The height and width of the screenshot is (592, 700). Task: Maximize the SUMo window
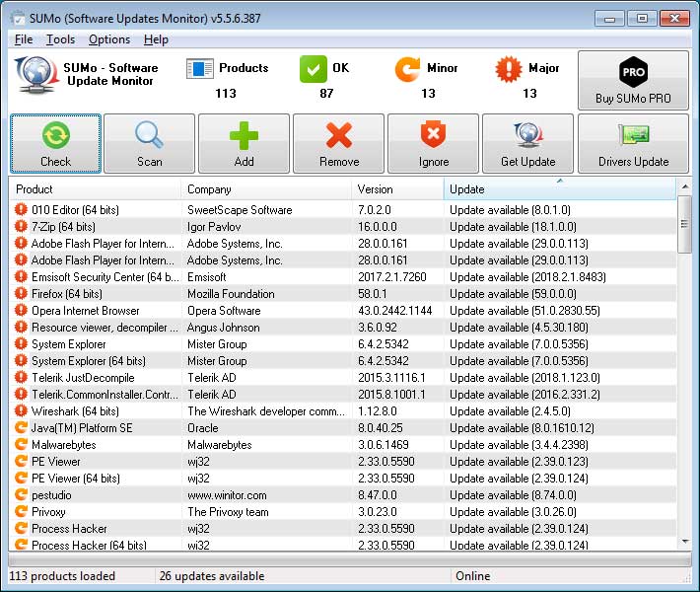pos(642,19)
